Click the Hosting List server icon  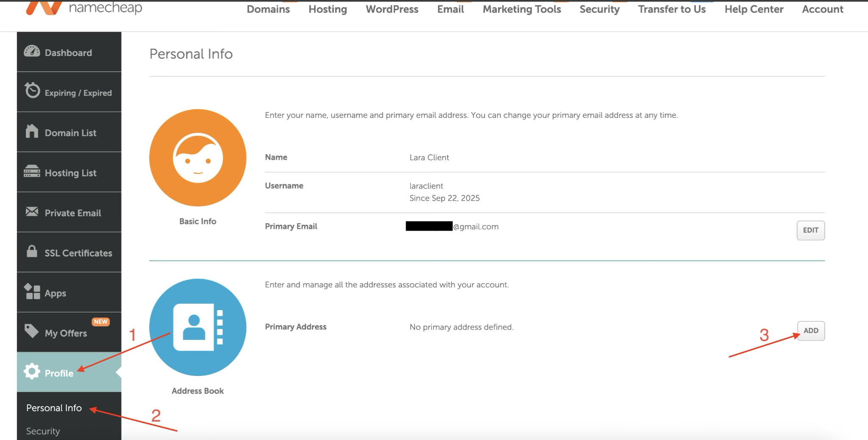click(32, 171)
